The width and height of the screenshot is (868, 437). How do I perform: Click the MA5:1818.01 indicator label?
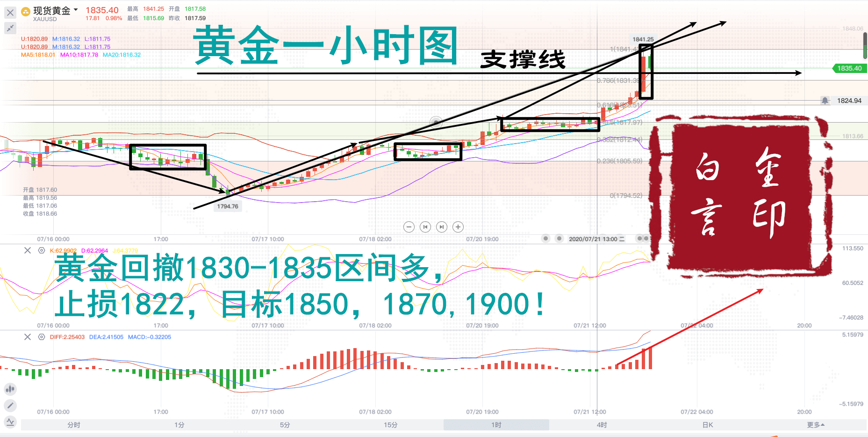coord(38,55)
